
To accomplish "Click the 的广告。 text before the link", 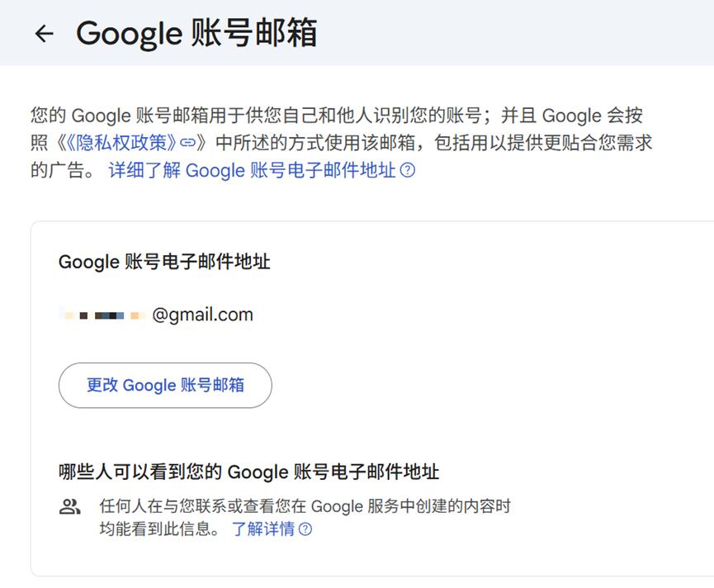I will click(x=65, y=171).
